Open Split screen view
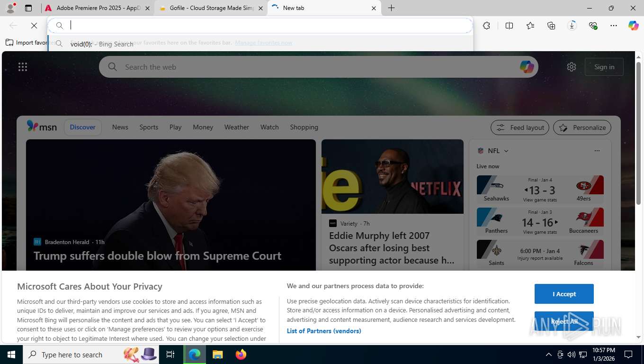This screenshot has height=364, width=644. pyautogui.click(x=510, y=26)
